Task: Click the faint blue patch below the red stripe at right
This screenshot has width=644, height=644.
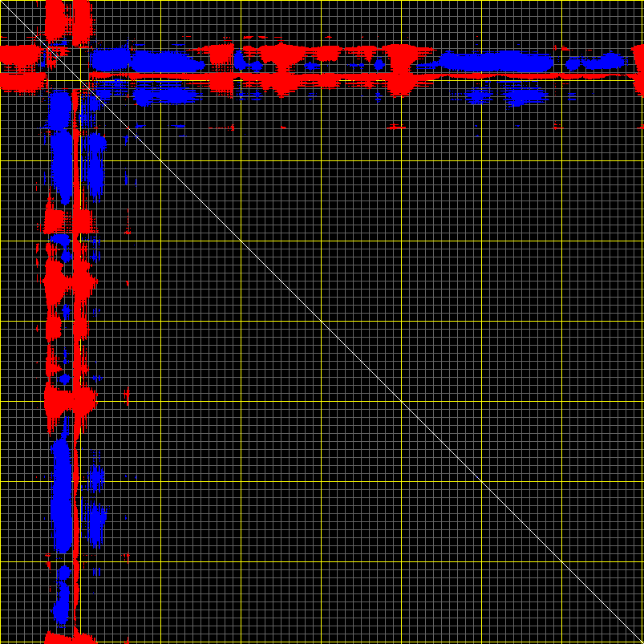Action: (x=525, y=96)
